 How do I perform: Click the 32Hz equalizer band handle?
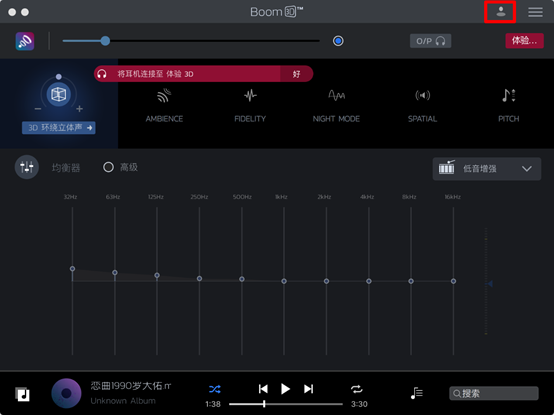(72, 269)
